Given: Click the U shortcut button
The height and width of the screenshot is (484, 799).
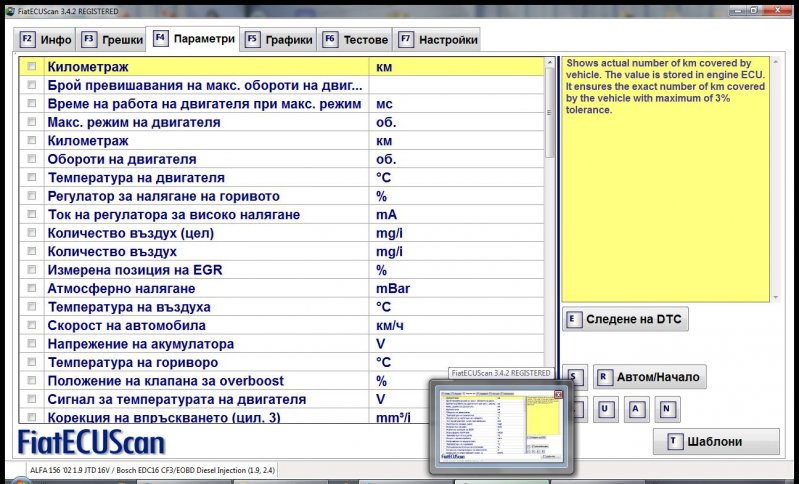Looking at the screenshot, I should (x=607, y=409).
